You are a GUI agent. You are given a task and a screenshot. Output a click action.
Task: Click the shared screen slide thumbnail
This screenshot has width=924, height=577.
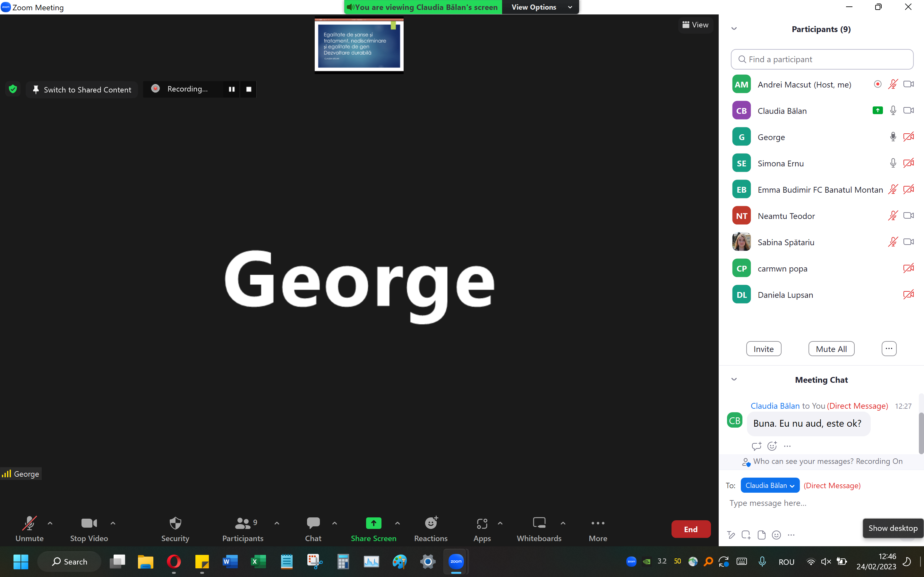pos(359,46)
